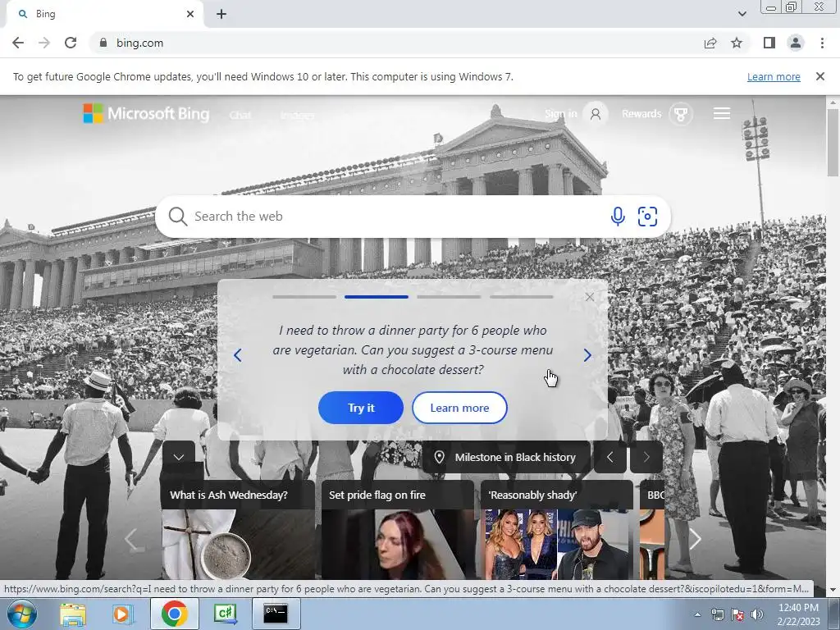Click the dinner party suggestion text
The width and height of the screenshot is (840, 630).
[413, 349]
